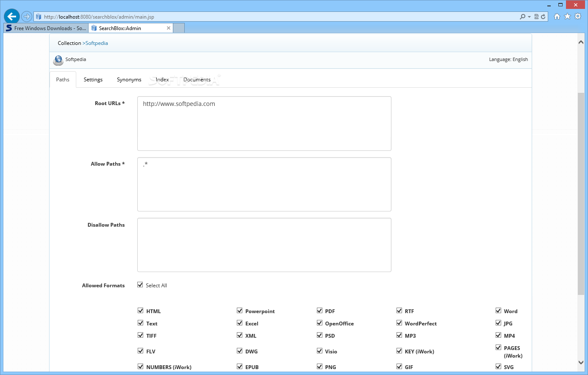
Task: Uncheck the NUMBERS (iWork) checkbox
Action: [x=141, y=367]
